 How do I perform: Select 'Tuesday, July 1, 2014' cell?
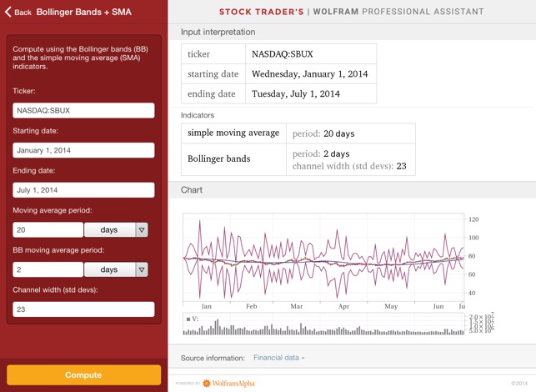coord(311,93)
